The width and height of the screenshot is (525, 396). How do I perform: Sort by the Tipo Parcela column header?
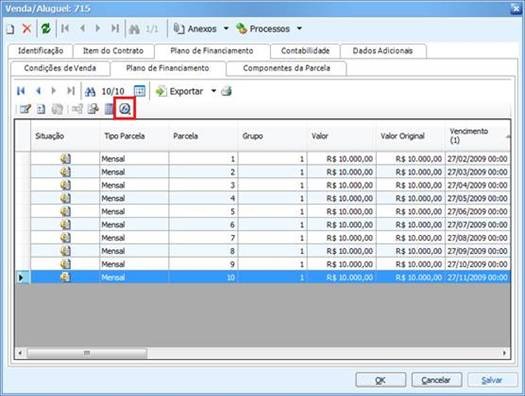pos(134,136)
